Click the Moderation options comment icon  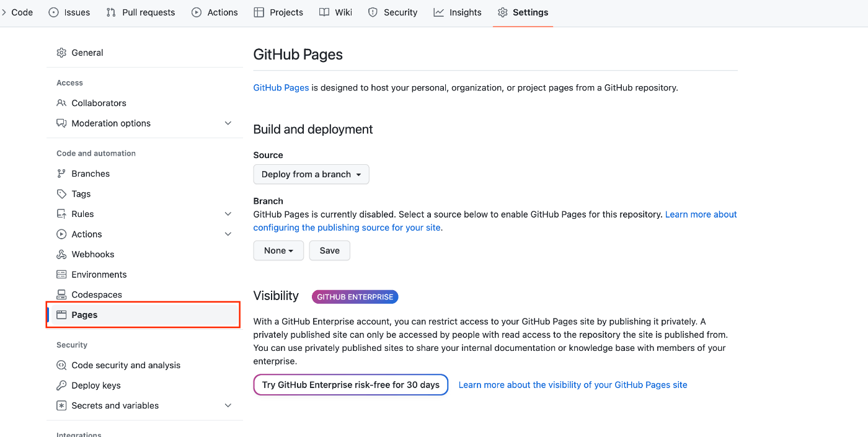(61, 123)
